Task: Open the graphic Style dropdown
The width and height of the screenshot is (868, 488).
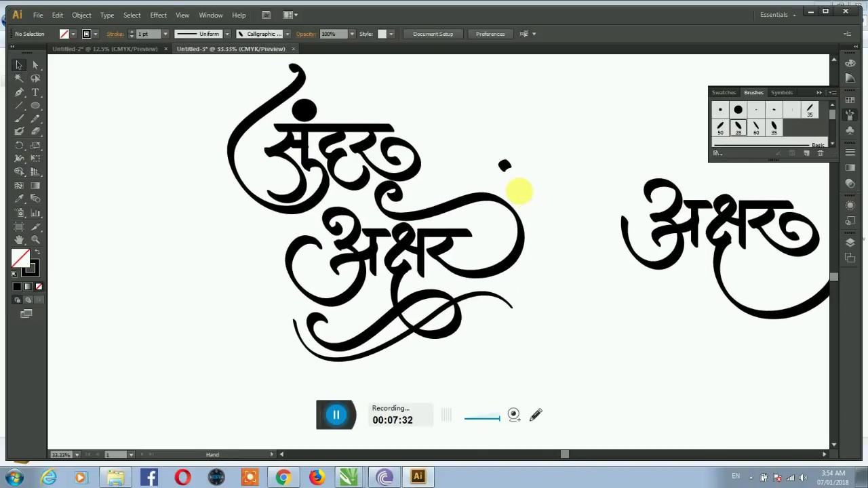Action: click(x=391, y=34)
